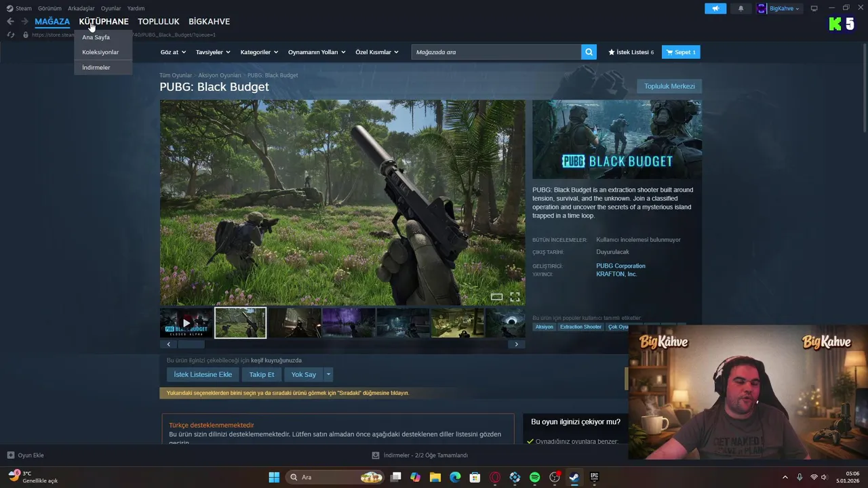
Task: Open the notifications bell
Action: click(x=741, y=8)
